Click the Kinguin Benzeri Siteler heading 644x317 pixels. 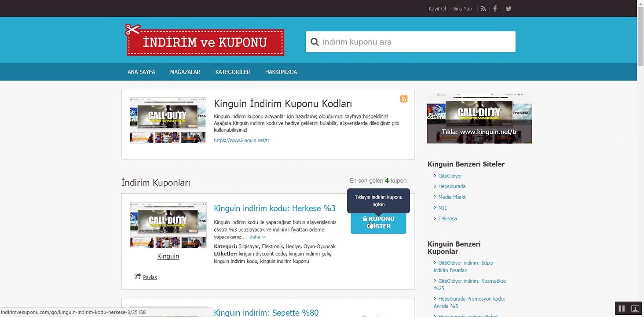coord(466,164)
